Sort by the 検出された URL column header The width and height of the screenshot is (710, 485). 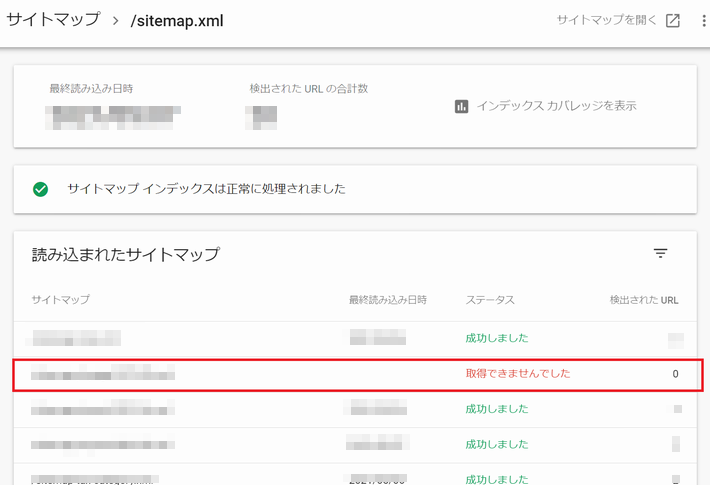pyautogui.click(x=644, y=300)
